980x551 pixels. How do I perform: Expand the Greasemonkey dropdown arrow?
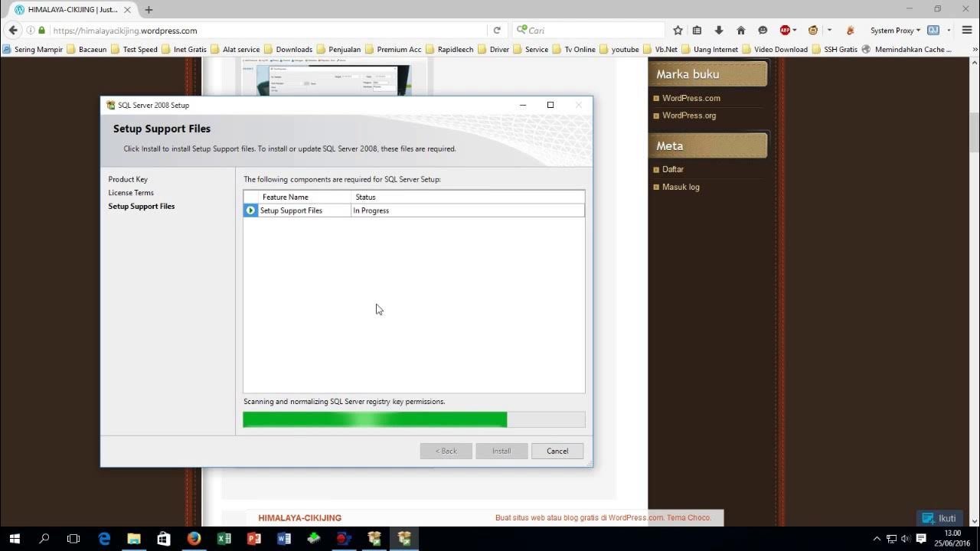point(829,31)
